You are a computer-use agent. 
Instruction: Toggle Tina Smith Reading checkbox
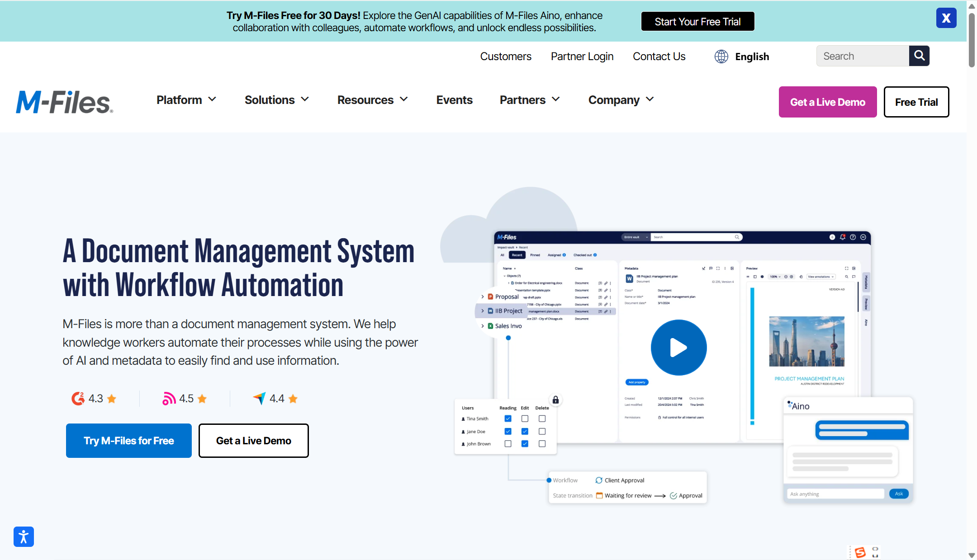[508, 419]
